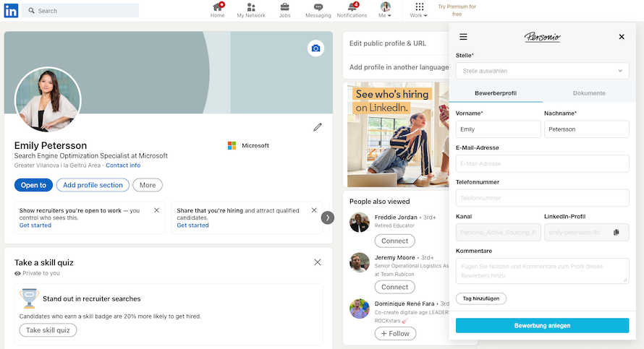Expand the Me profile menu
Viewport: 644px width, 349px height.
pyautogui.click(x=385, y=10)
